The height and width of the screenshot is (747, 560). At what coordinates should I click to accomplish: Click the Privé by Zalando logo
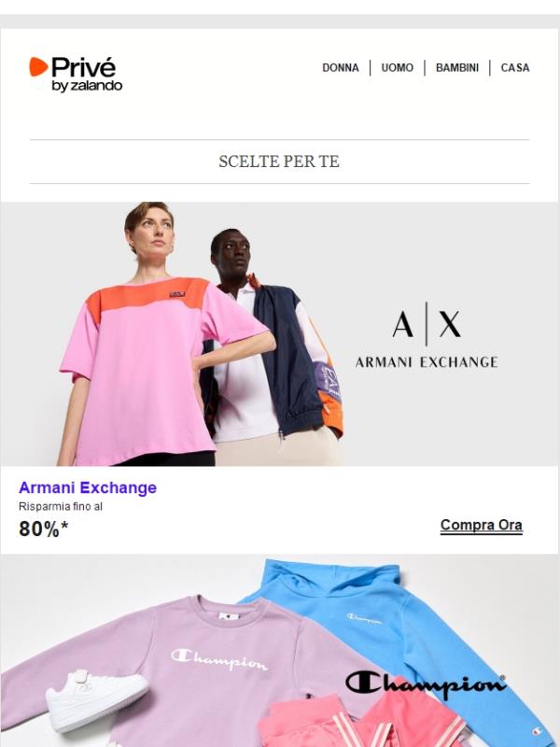[x=76, y=75]
